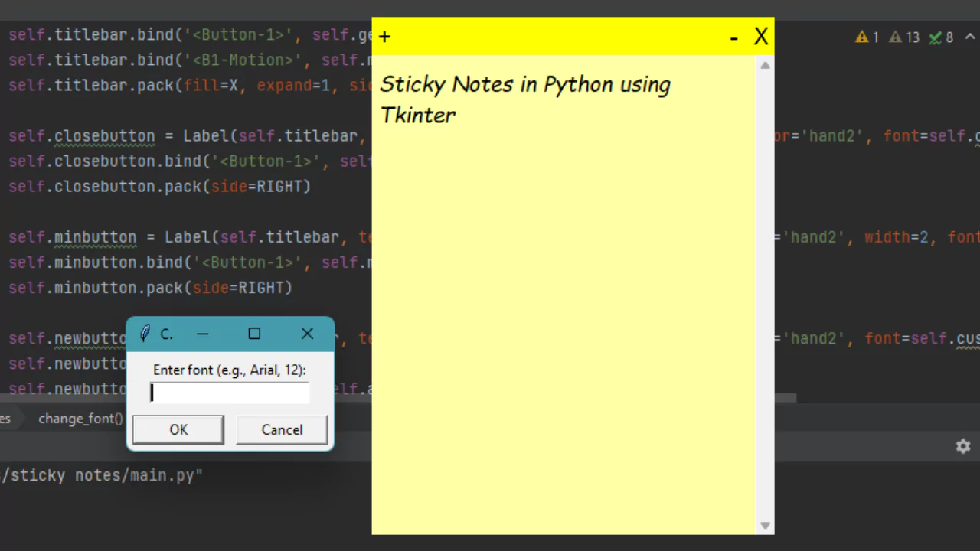
Task: Click the scroll-up arrow on the note
Action: tap(765, 66)
